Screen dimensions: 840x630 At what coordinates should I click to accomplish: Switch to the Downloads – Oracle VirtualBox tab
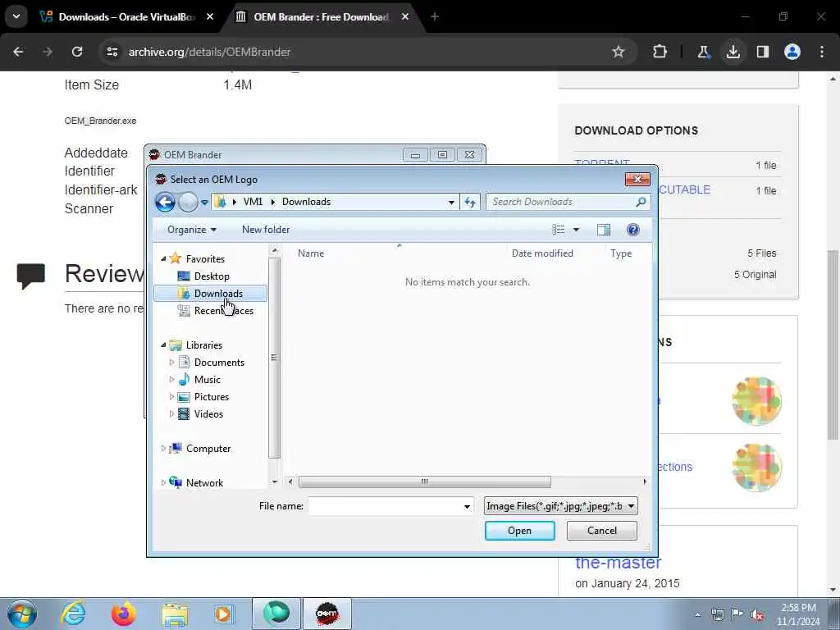126,16
